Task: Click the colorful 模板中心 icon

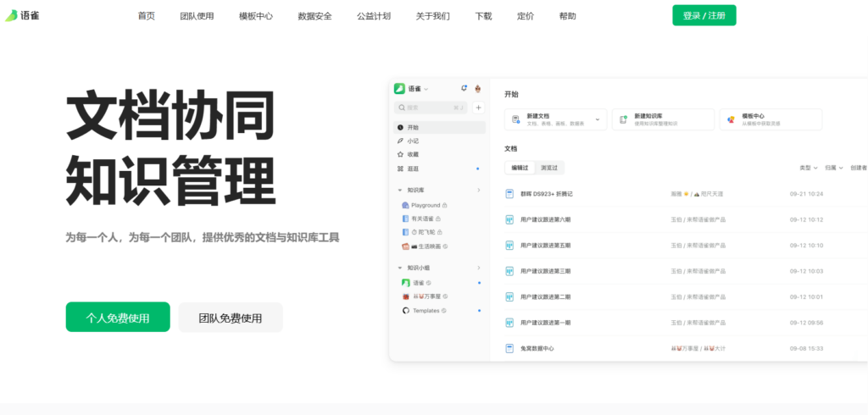Action: (x=731, y=119)
